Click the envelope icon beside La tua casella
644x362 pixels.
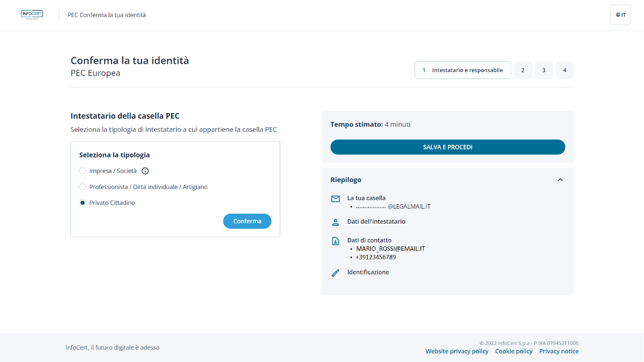pos(336,199)
